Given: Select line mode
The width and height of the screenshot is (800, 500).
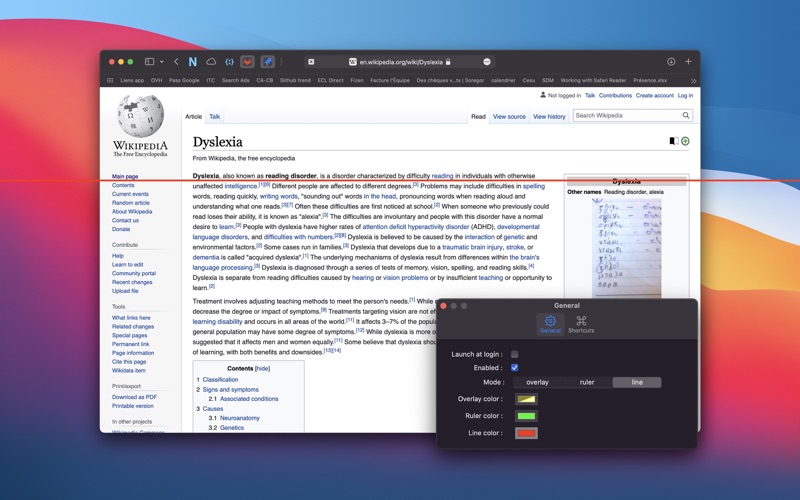Looking at the screenshot, I should [x=637, y=382].
